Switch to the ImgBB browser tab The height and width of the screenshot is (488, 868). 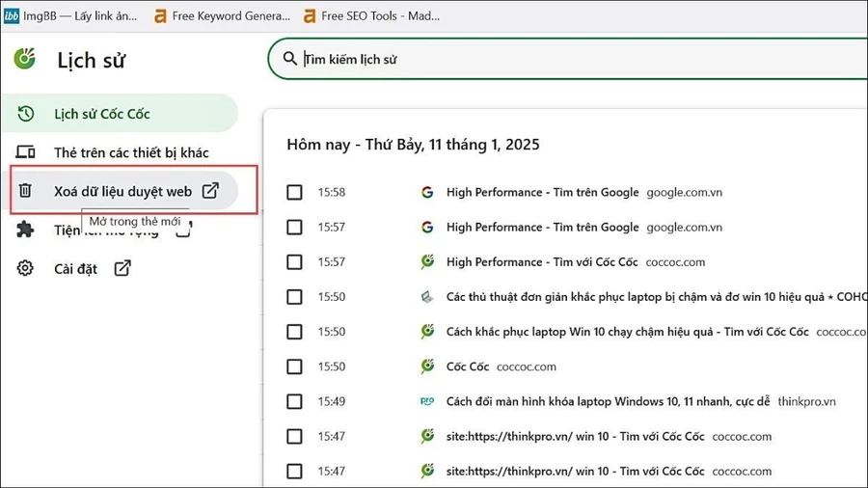click(x=70, y=16)
